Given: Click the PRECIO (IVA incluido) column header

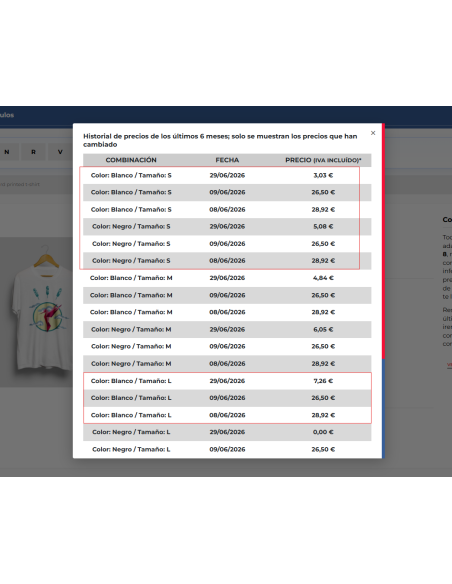Looking at the screenshot, I should tap(323, 160).
